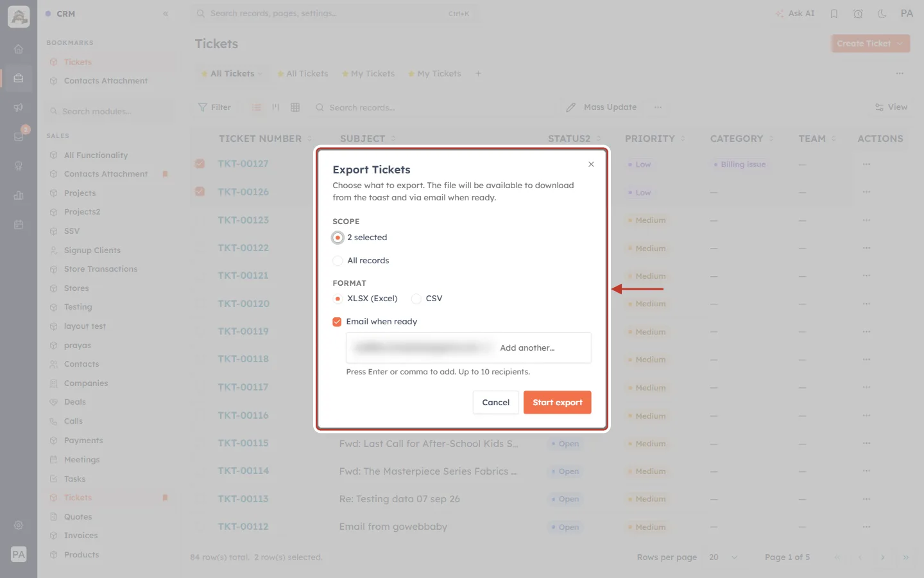Open the Home icon in the left rail
Screen dimensions: 924x578
(x=19, y=49)
